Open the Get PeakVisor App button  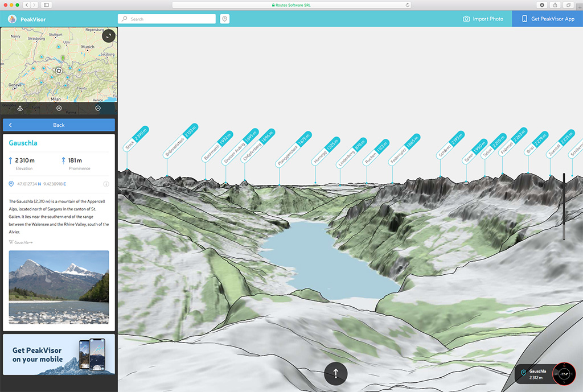(x=548, y=19)
